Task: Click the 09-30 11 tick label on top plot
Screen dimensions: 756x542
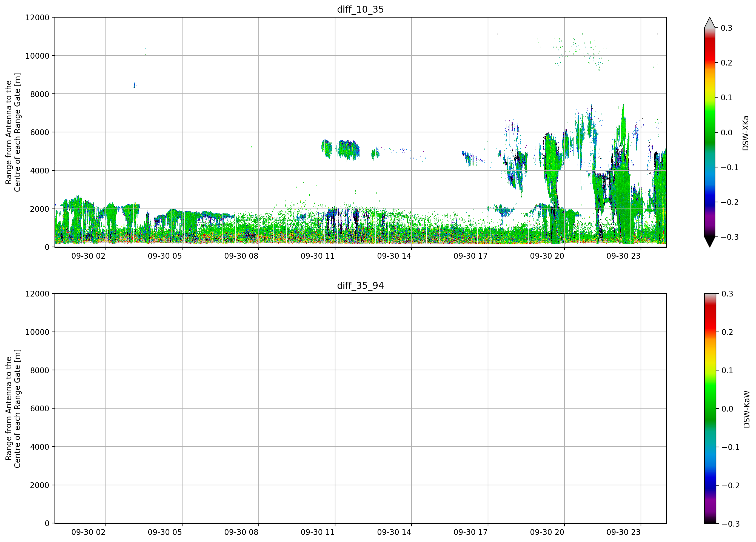Action: [318, 256]
